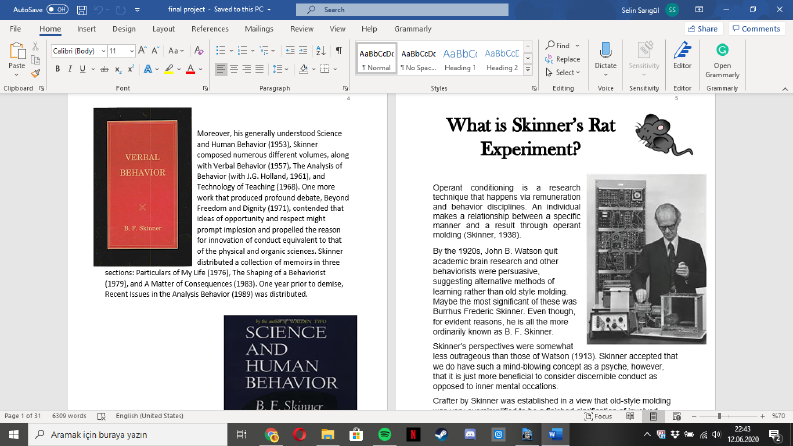Expand the Styles gallery more arrow

click(527, 69)
